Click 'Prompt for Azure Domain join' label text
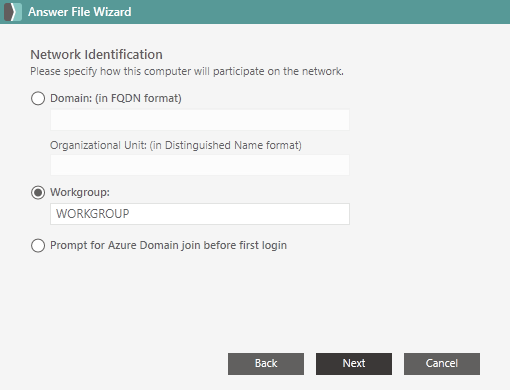The width and height of the screenshot is (510, 390). (x=168, y=245)
